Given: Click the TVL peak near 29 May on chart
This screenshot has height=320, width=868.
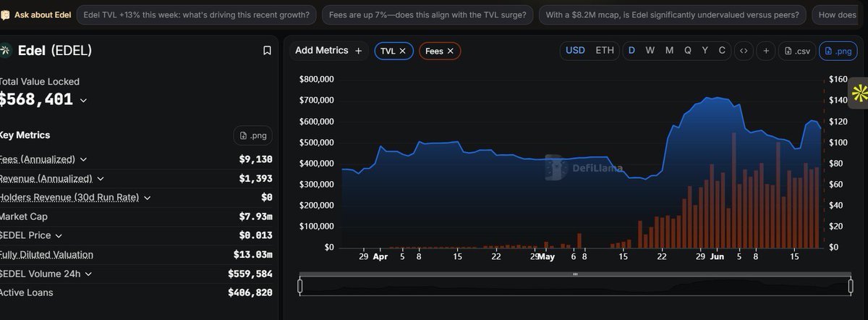Looking at the screenshot, I should pos(707,97).
